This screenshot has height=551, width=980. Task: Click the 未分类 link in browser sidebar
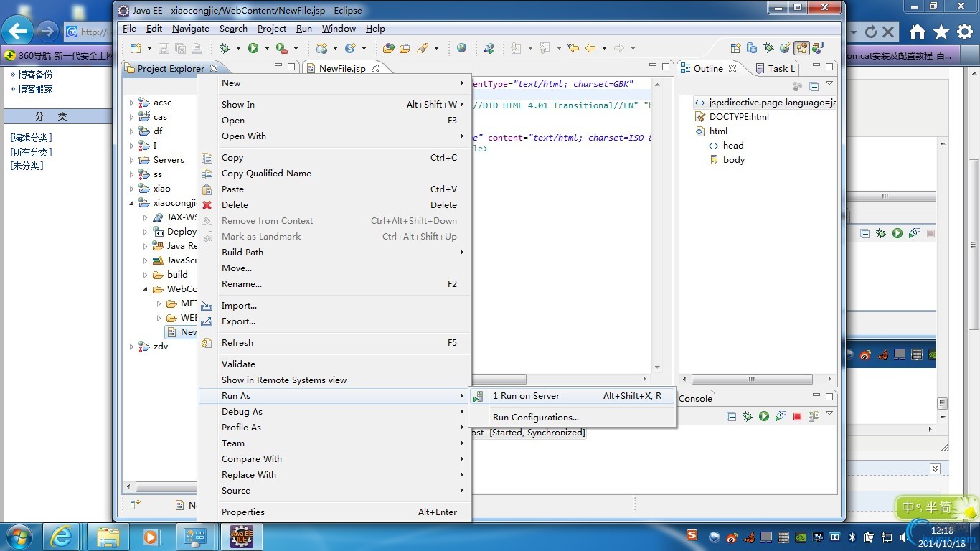tap(27, 166)
